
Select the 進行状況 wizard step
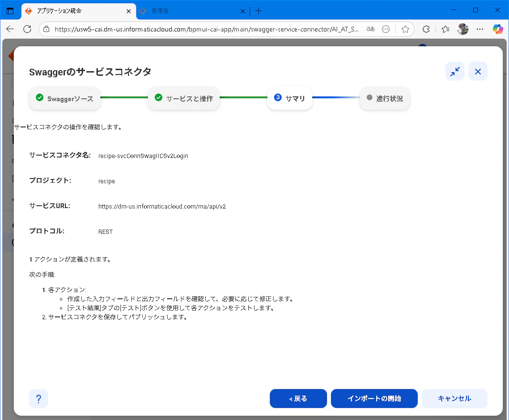point(385,98)
